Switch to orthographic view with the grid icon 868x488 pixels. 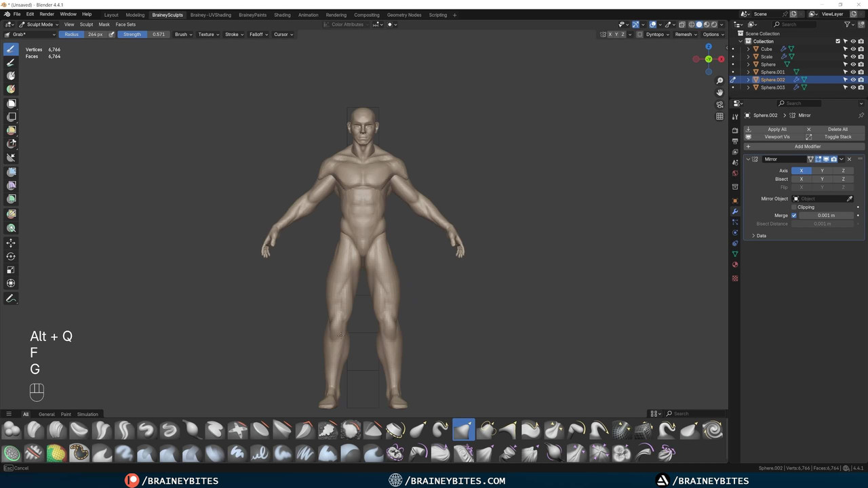point(719,117)
